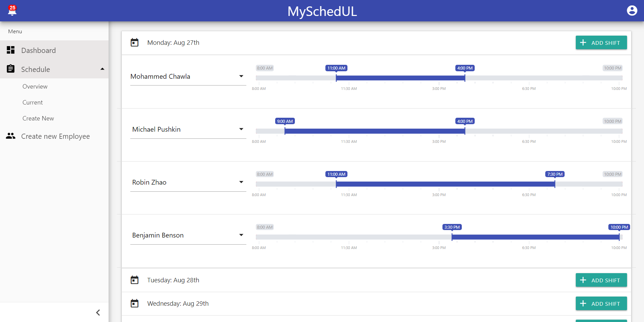The image size is (644, 322).
Task: Click Robin Zhao's 7:30 PM slider handle
Action: pos(555,184)
